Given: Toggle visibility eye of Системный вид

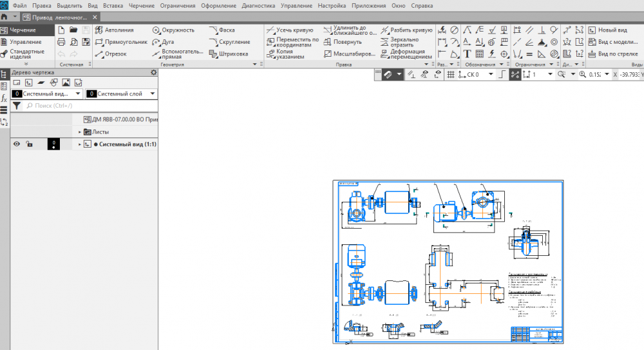Looking at the screenshot, I should coord(17,144).
